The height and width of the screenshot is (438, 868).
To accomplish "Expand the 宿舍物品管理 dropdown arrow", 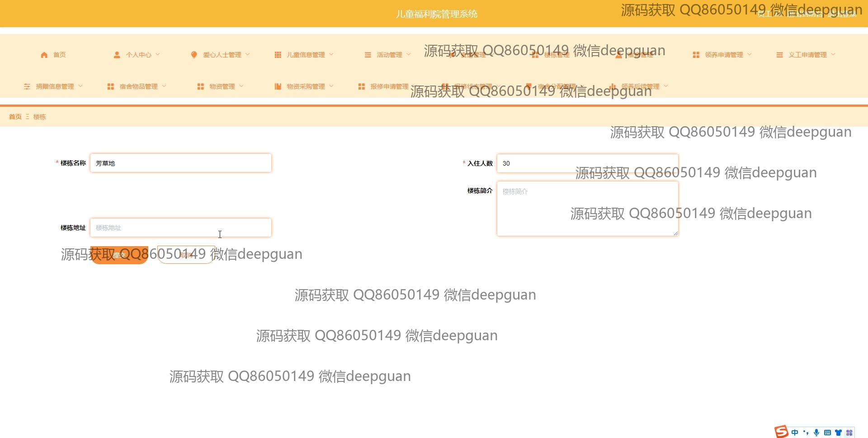I will coord(164,86).
